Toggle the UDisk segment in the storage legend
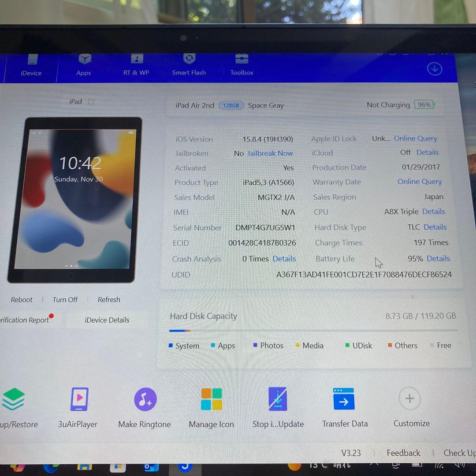The image size is (476, 476). [358, 346]
